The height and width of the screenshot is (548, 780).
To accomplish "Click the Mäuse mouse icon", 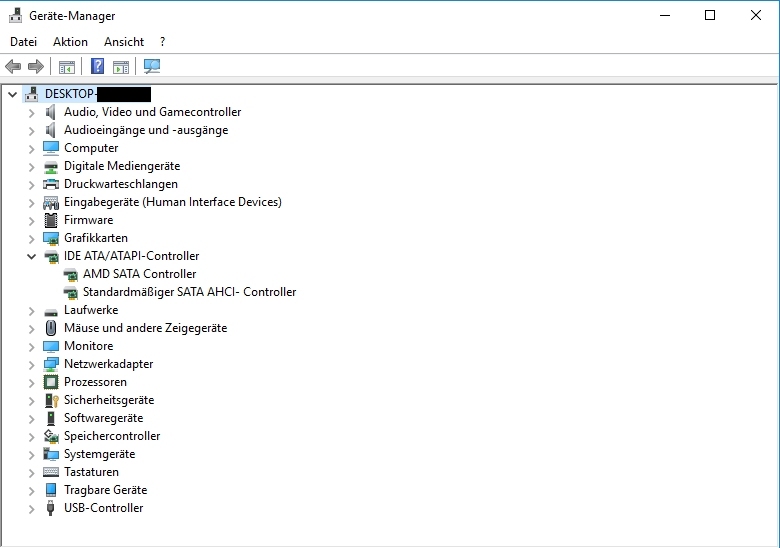I will [51, 328].
